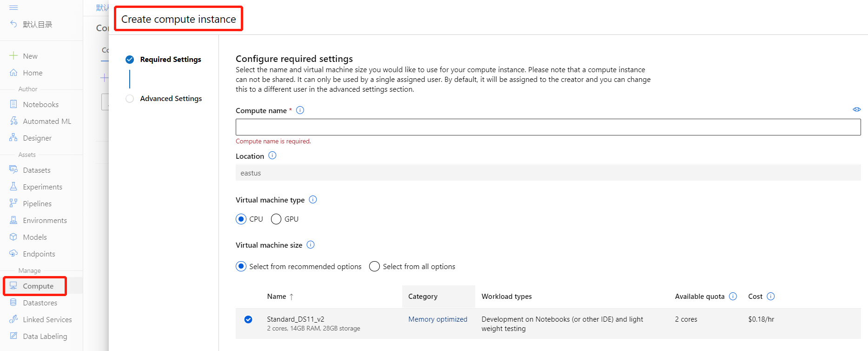Choose Select from all options

tap(374, 266)
